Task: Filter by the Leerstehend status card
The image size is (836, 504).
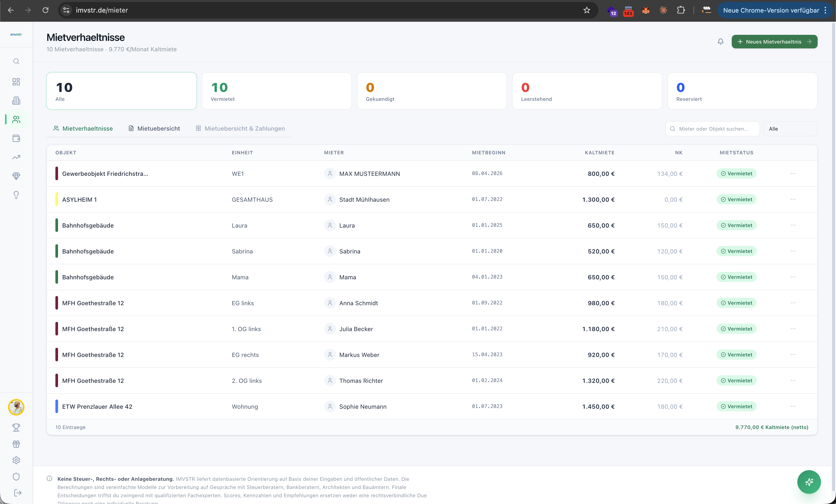Action: [x=587, y=91]
